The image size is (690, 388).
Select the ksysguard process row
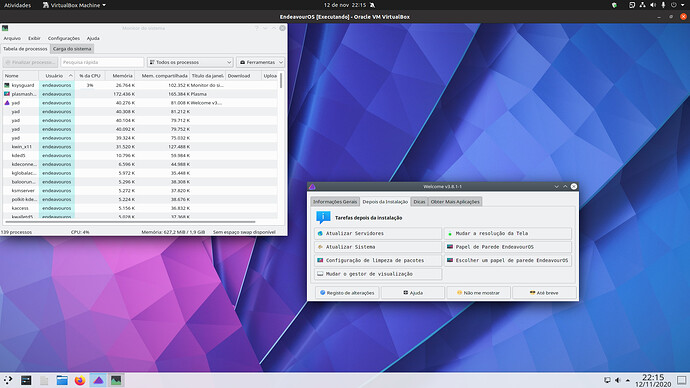140,85
